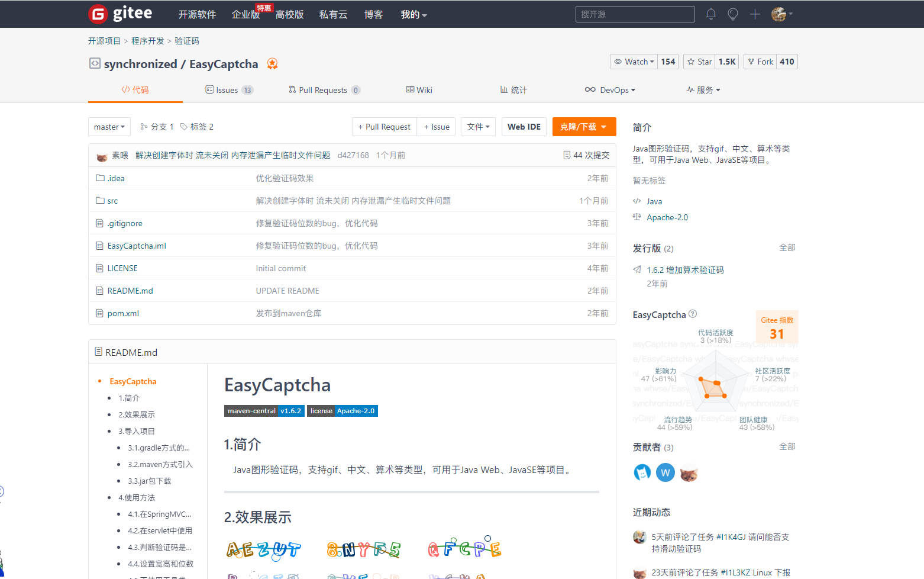Open the Web IDE
This screenshot has width=924, height=579.
pos(524,126)
